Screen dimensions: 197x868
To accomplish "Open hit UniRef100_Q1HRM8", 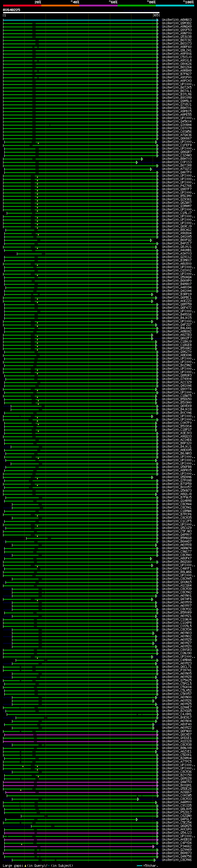I will pyautogui.click(x=177, y=501).
